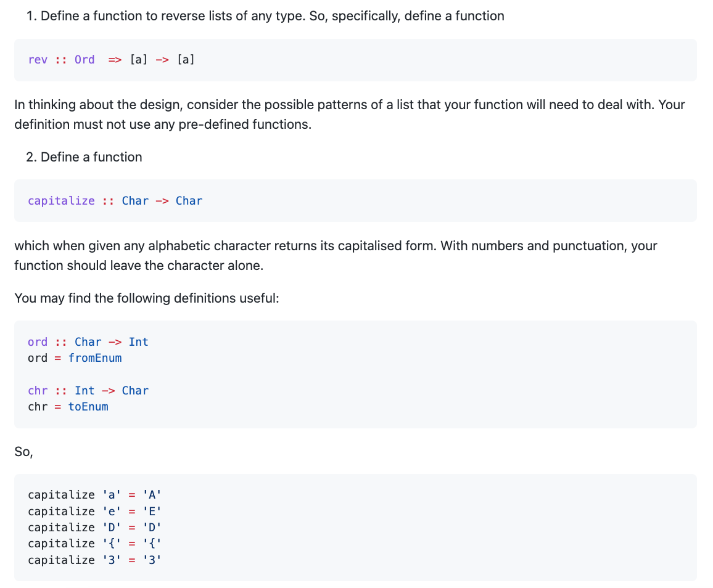Viewport: 713px width, 588px height.
Task: Click the capitalize 'e' = 'E' line
Action: pyautogui.click(x=94, y=511)
